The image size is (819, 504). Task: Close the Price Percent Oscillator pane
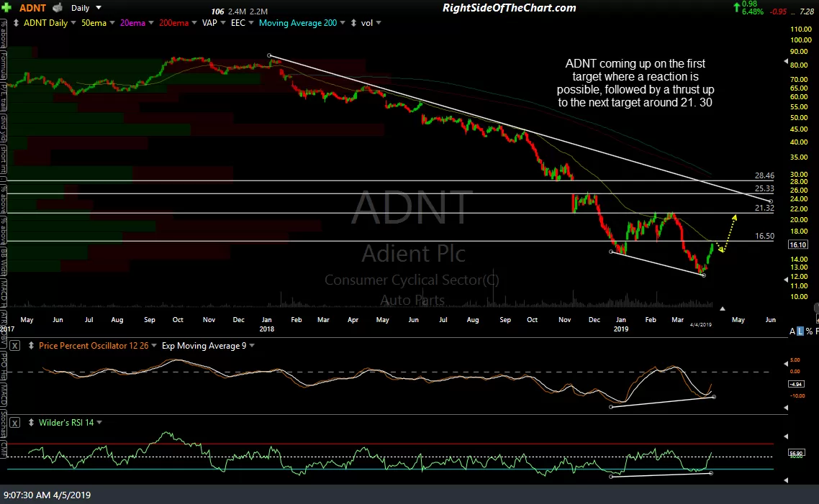(14, 345)
